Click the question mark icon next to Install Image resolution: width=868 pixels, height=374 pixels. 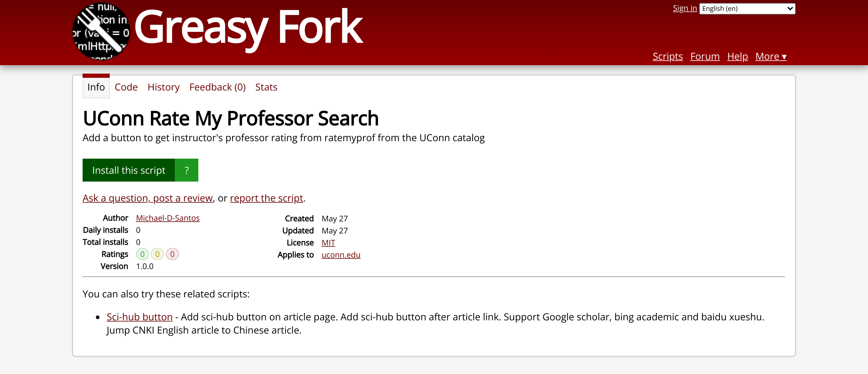coord(187,170)
